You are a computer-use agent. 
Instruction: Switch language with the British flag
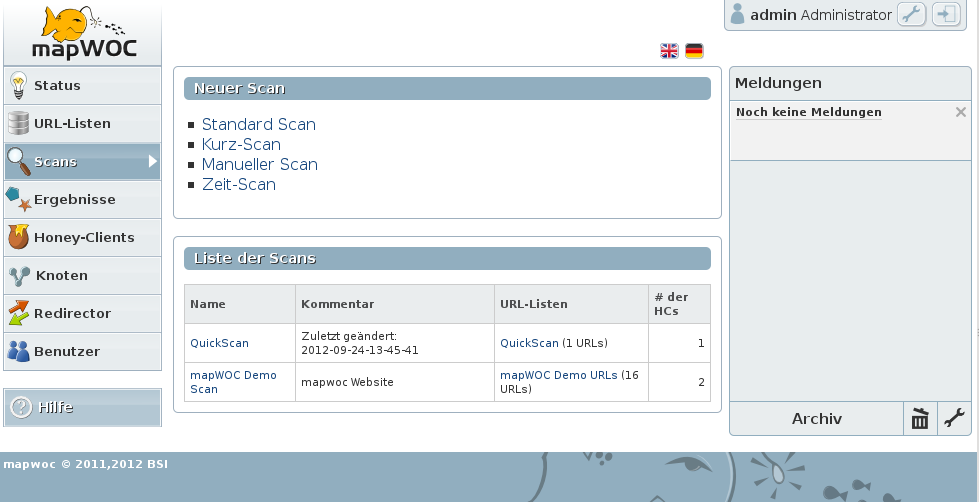coord(669,51)
